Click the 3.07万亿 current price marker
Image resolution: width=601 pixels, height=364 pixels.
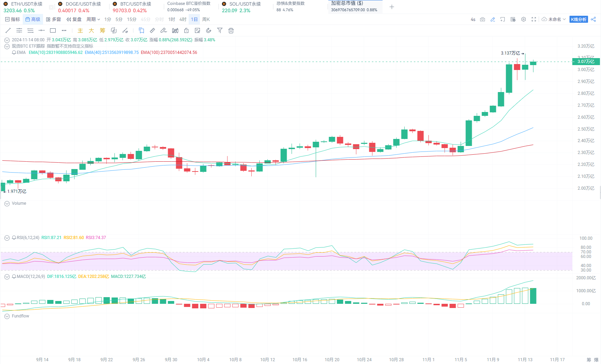pos(586,62)
